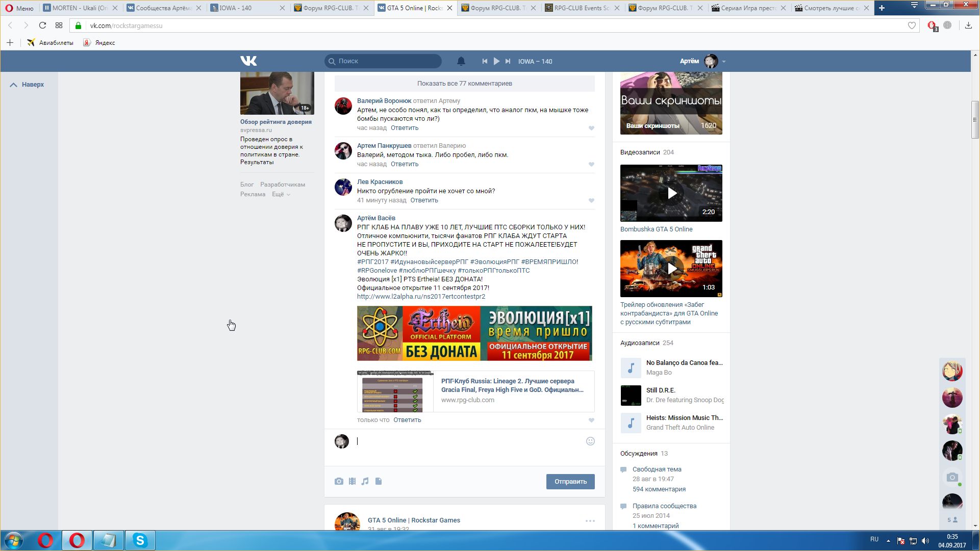Switch to Сериал Игра престолов tab
The height and width of the screenshot is (551, 980).
(749, 8)
